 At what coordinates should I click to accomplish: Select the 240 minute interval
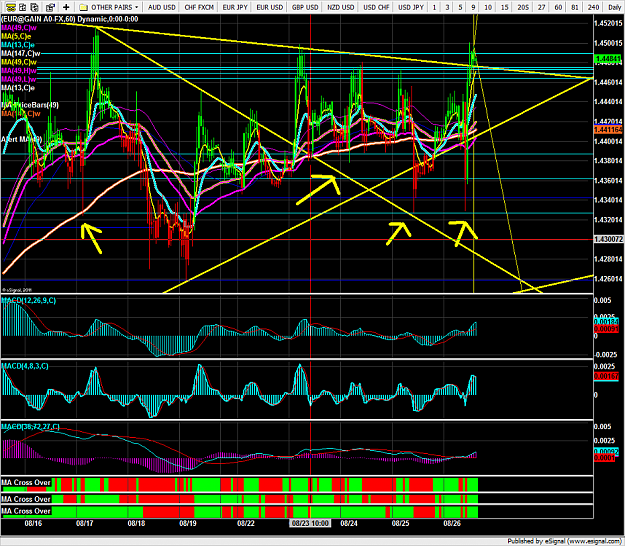(593, 7)
